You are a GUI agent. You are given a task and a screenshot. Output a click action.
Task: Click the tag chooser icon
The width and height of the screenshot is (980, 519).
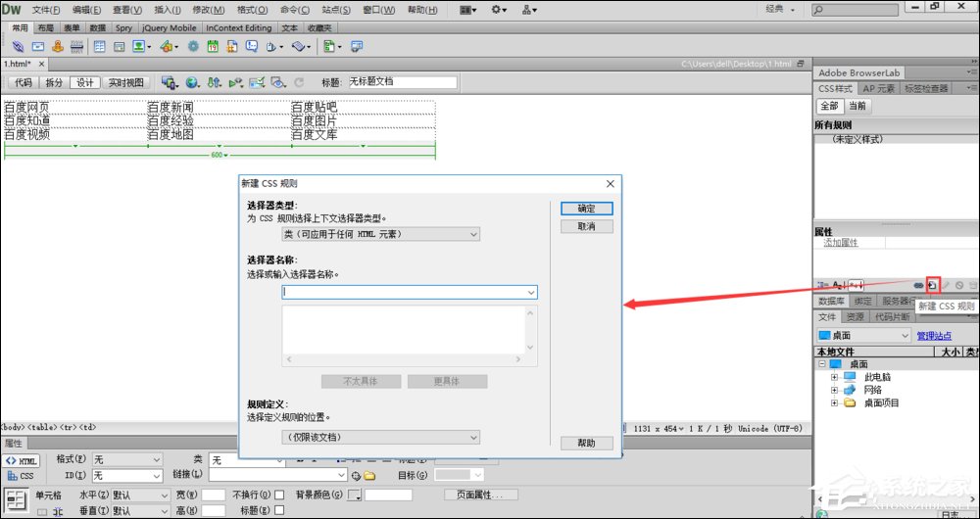tap(357, 46)
